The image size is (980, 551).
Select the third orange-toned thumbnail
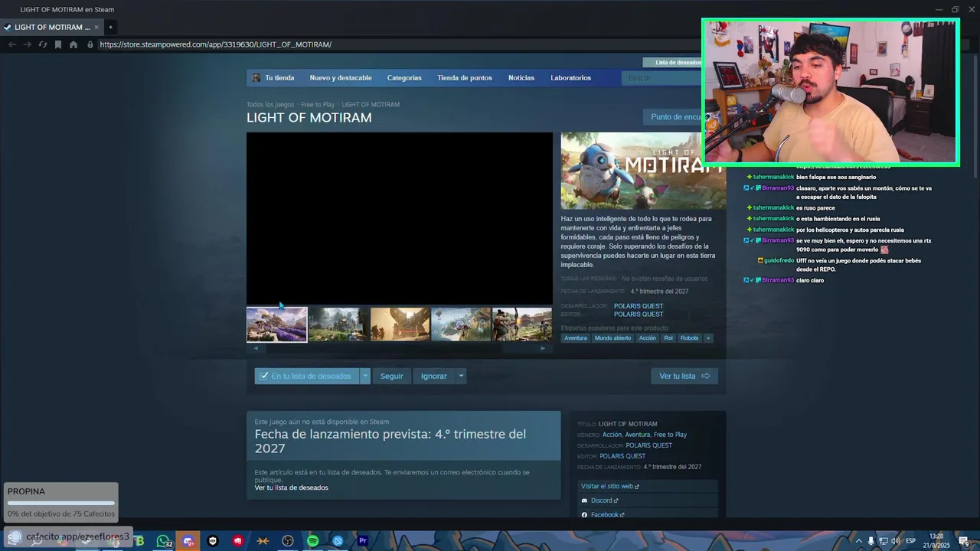coord(400,324)
